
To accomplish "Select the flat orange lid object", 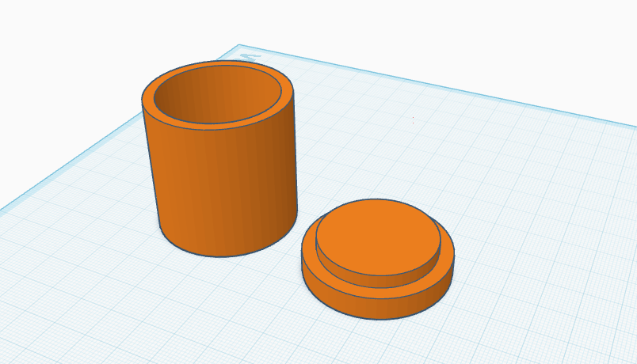I will 378,259.
